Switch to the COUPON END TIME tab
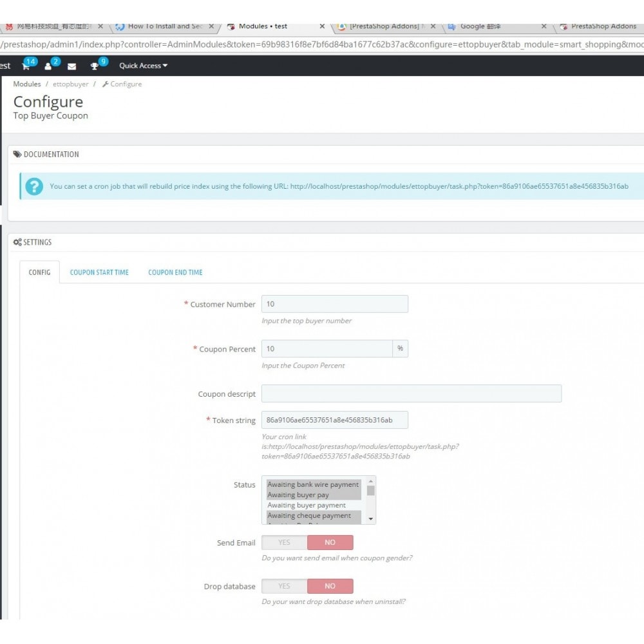 (175, 272)
